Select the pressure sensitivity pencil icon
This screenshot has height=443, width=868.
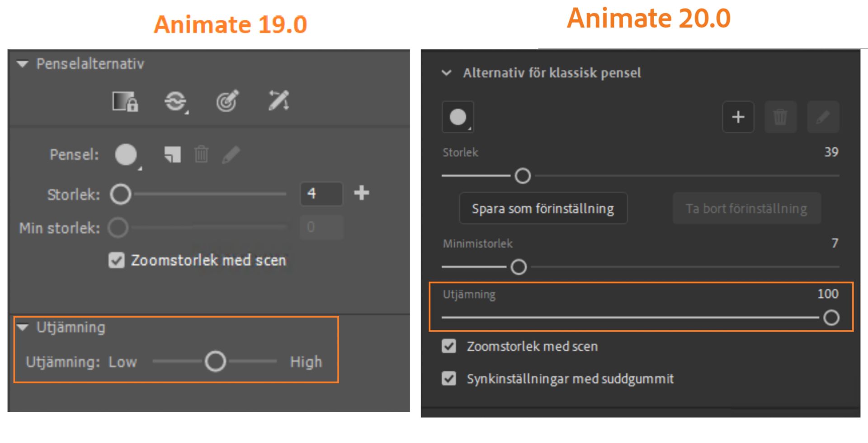pos(227,101)
